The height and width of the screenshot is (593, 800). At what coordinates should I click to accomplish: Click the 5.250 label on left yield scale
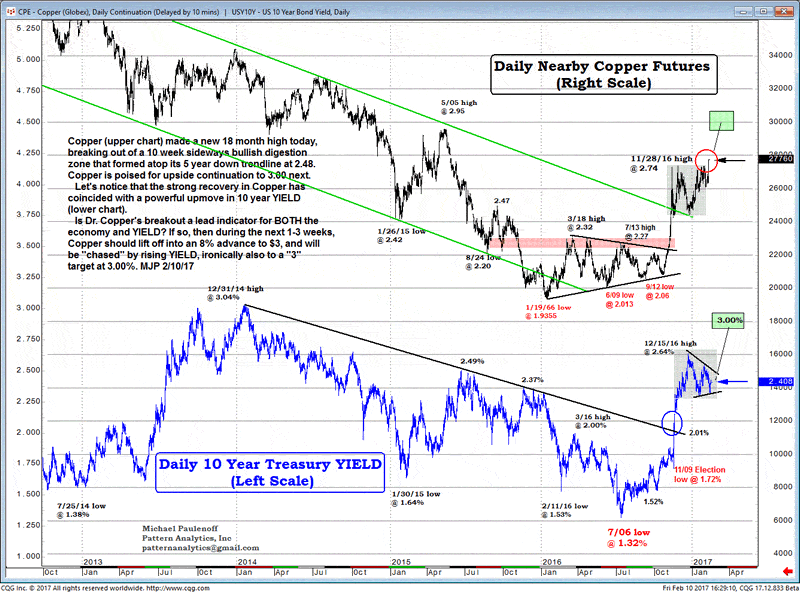point(28,28)
